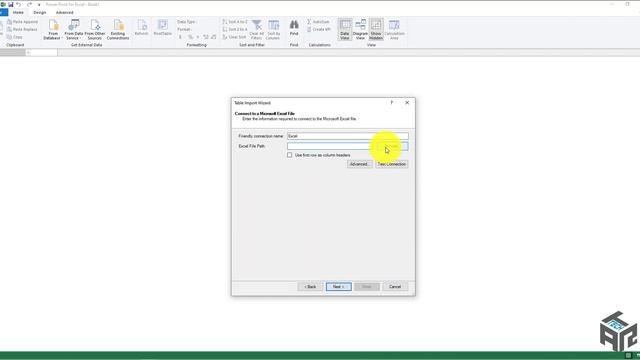Screen dimensions: 640x360
Task: Open the File tab
Action: tap(4, 13)
